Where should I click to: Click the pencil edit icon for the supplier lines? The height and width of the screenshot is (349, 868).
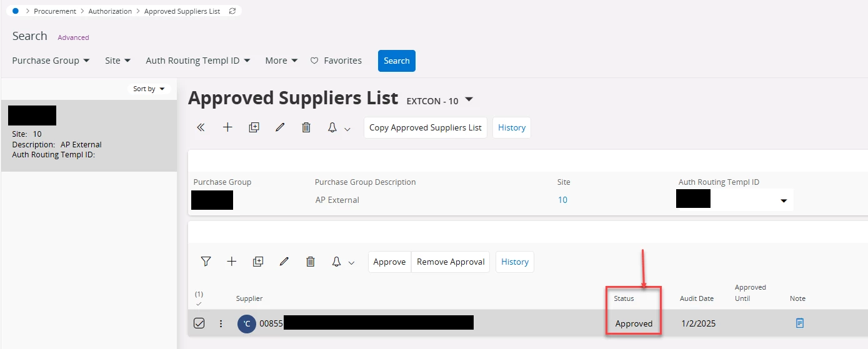tap(284, 262)
